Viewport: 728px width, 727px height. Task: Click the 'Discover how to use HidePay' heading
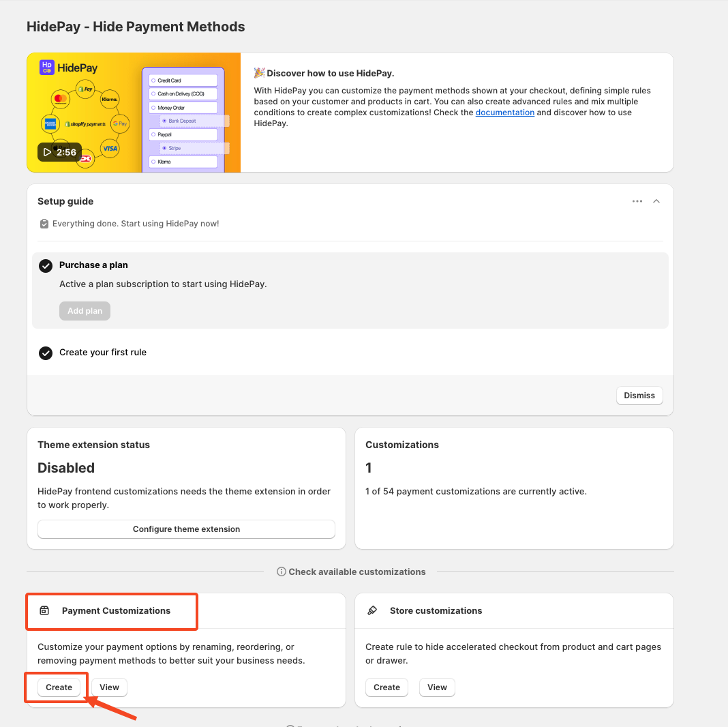(x=330, y=73)
